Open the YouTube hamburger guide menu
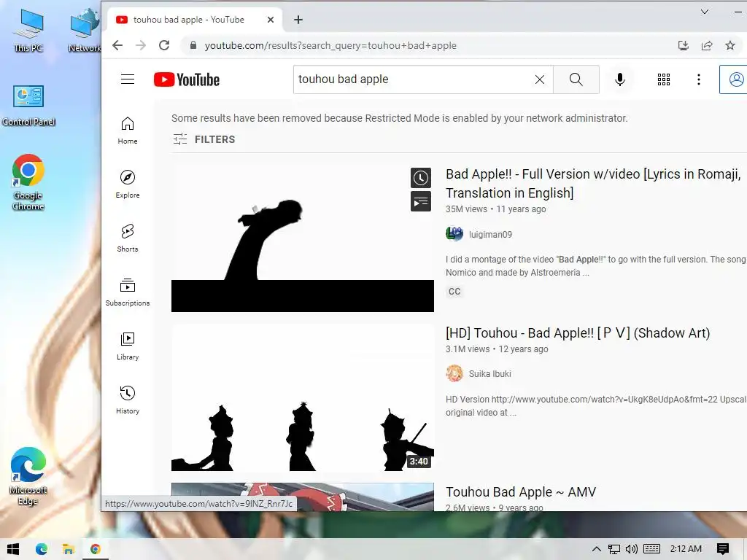The width and height of the screenshot is (747, 560). point(128,79)
